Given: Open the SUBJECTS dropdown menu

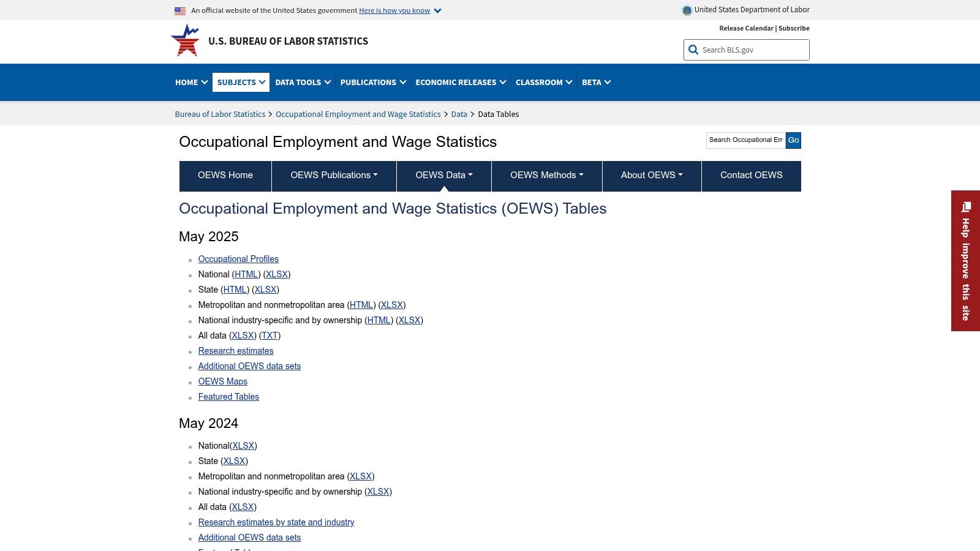Looking at the screenshot, I should (x=241, y=82).
